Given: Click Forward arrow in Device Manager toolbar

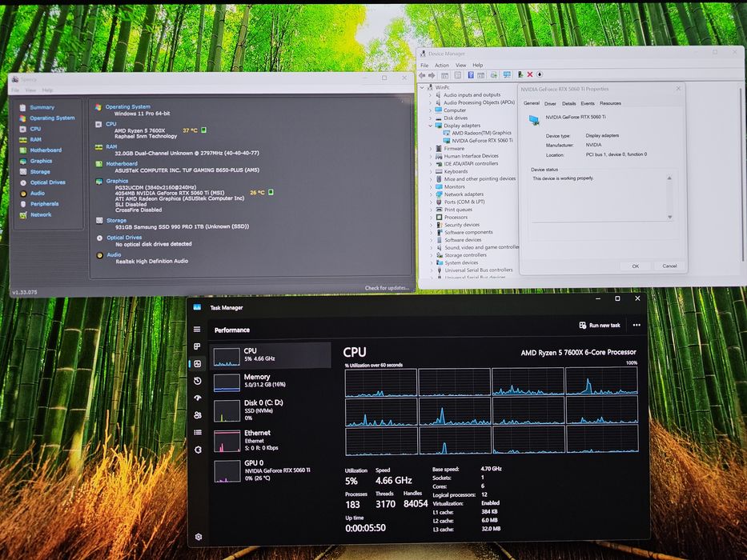Looking at the screenshot, I should pyautogui.click(x=432, y=75).
